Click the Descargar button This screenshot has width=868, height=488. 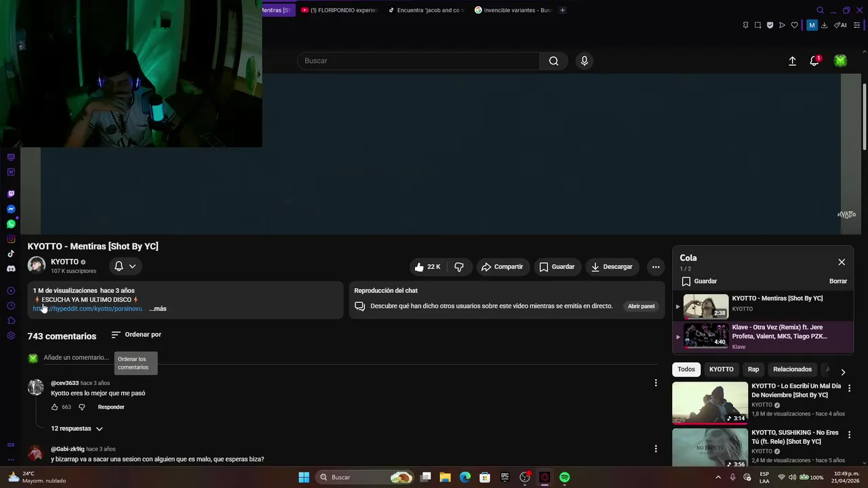pos(612,267)
